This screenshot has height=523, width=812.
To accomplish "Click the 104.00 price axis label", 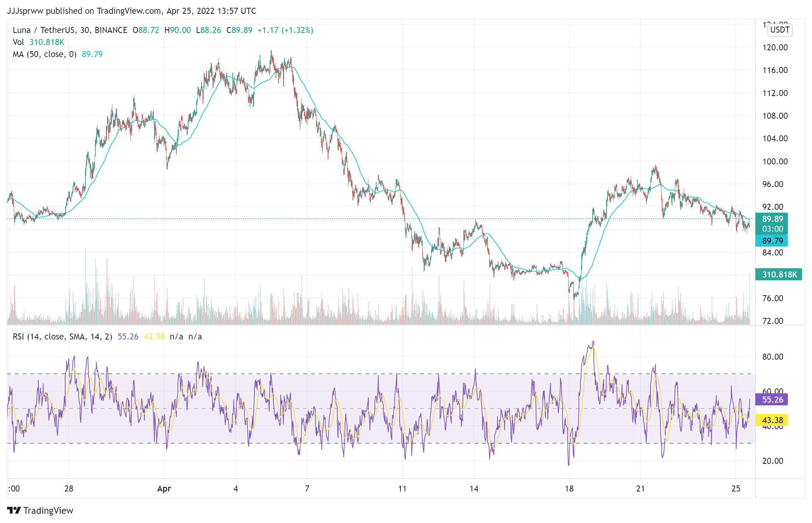I will coord(775,139).
